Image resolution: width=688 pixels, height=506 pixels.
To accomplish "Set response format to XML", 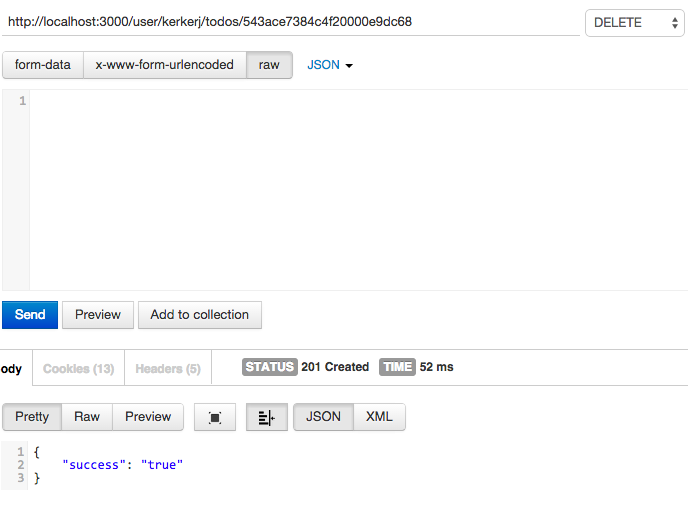I will [x=379, y=417].
